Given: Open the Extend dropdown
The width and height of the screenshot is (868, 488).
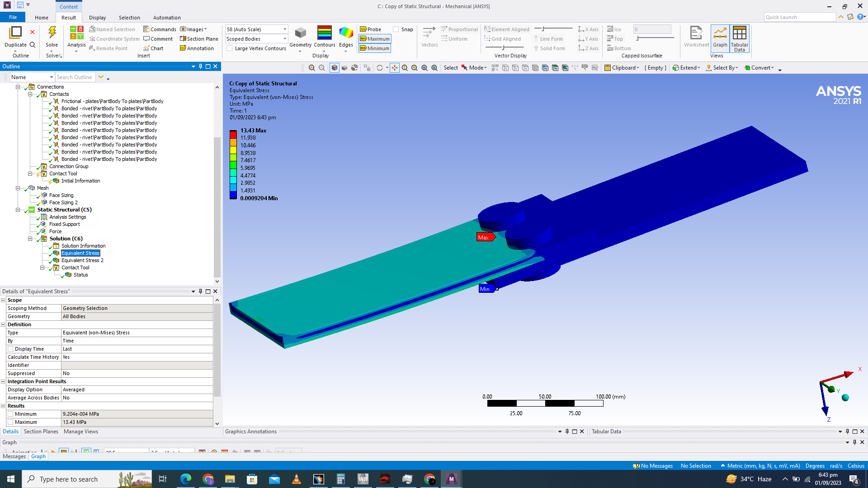Looking at the screenshot, I should click(x=686, y=68).
